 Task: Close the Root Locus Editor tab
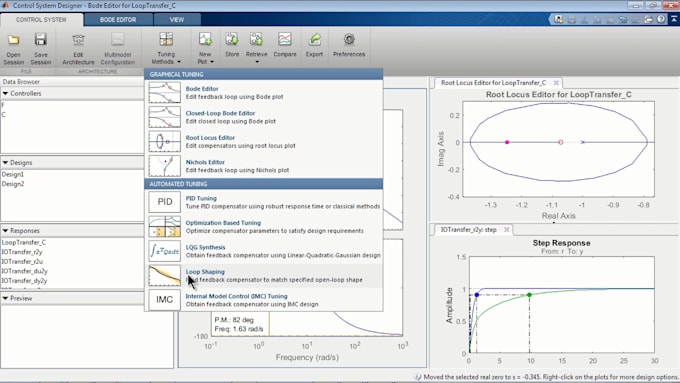pos(556,82)
